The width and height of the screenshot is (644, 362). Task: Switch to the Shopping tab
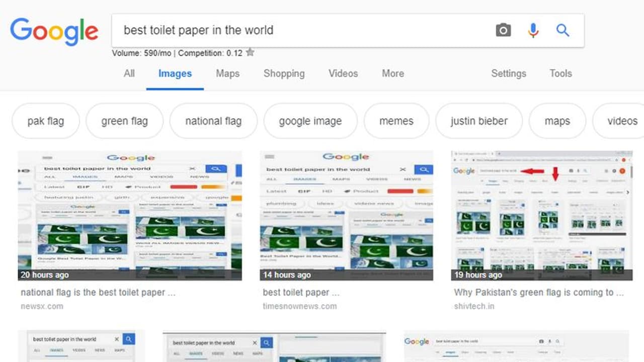coord(284,73)
